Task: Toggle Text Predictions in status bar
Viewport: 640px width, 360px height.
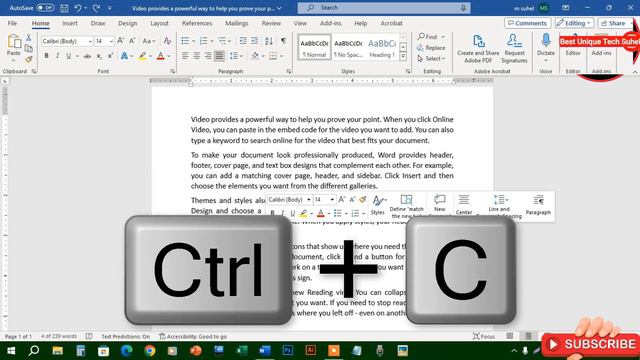Action: coord(126,336)
